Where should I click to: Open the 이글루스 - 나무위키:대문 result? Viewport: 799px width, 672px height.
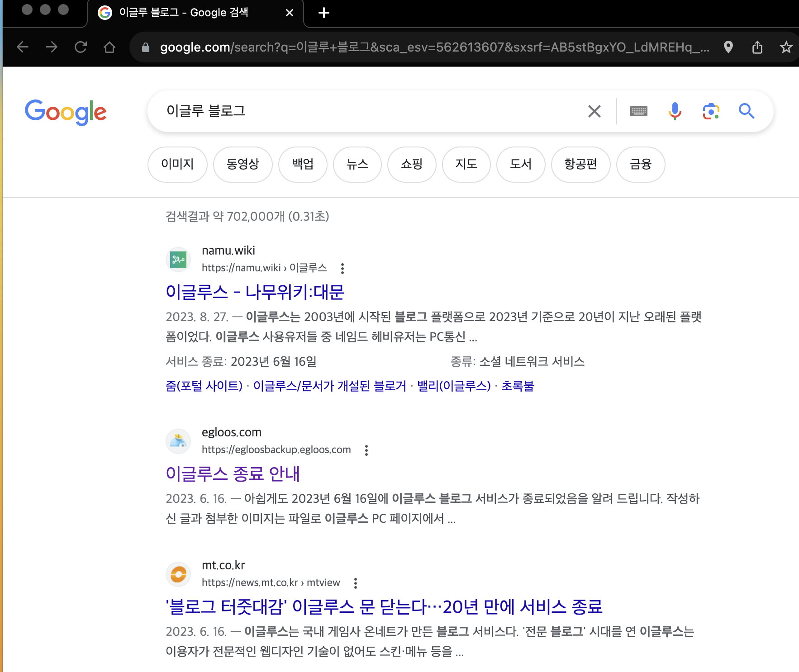point(255,292)
